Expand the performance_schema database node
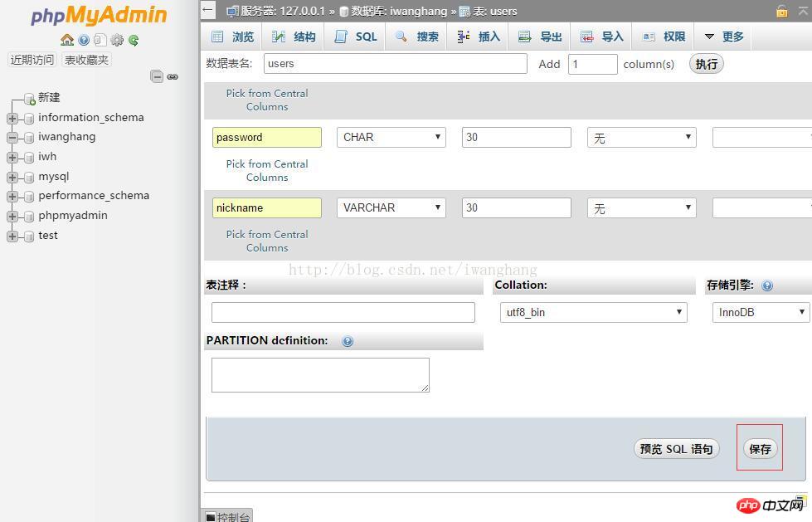Viewport: 812px width, 522px height. (12, 197)
